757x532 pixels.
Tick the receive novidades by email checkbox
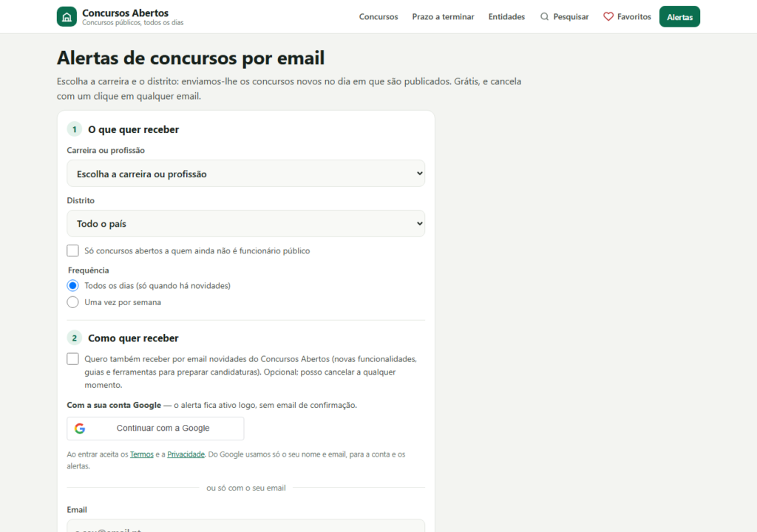pos(73,358)
